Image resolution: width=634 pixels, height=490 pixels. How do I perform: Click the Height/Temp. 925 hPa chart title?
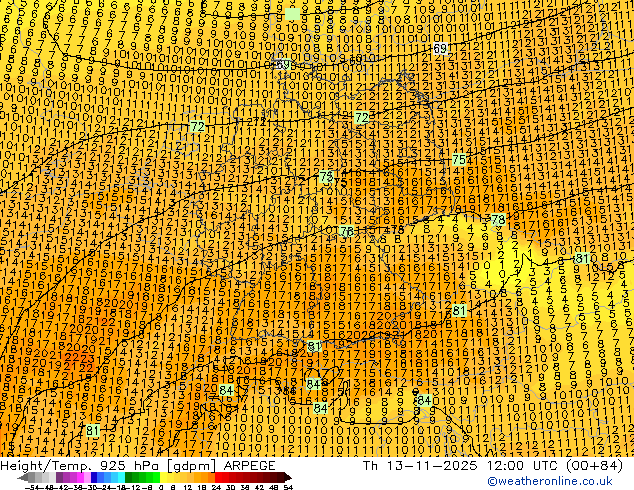(81, 465)
